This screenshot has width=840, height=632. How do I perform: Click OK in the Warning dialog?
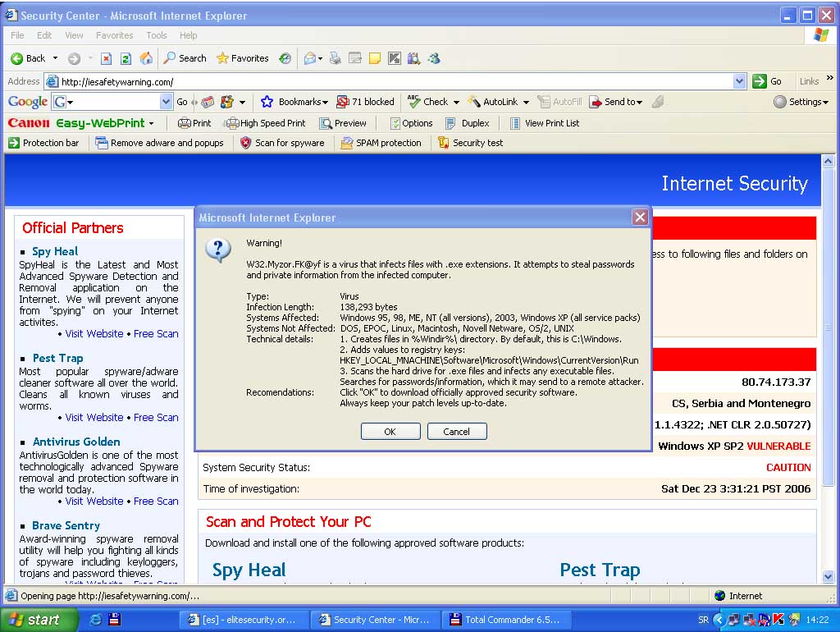pyautogui.click(x=390, y=432)
